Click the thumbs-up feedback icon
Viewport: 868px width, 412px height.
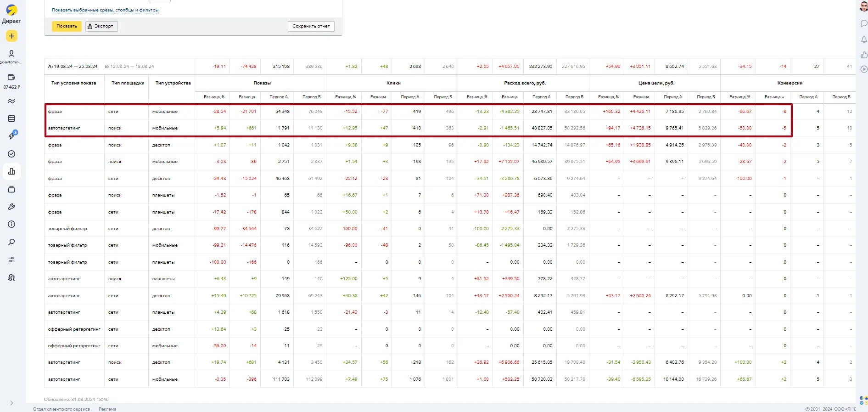pos(863,55)
